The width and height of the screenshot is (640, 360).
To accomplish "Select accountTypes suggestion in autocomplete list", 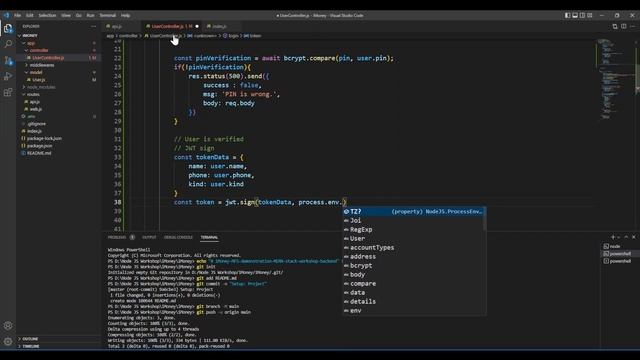I will [414, 247].
